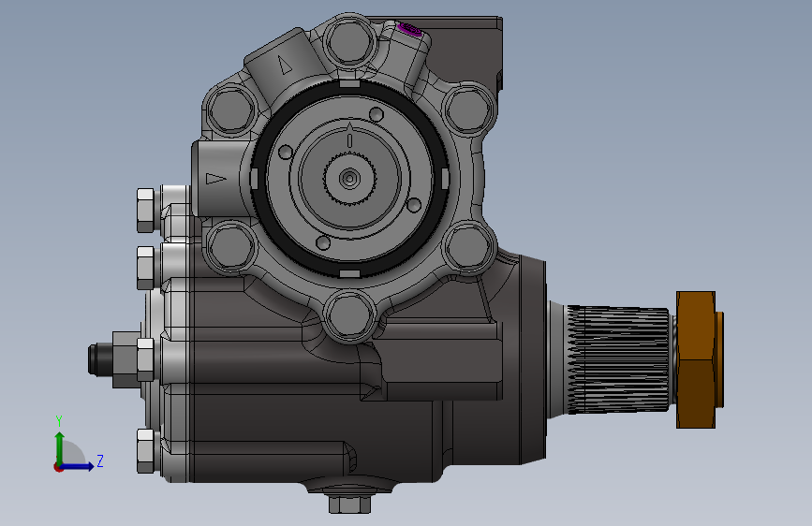Click the blue Z axis of the triad
Screen dimensions: 812x526
tap(78, 466)
